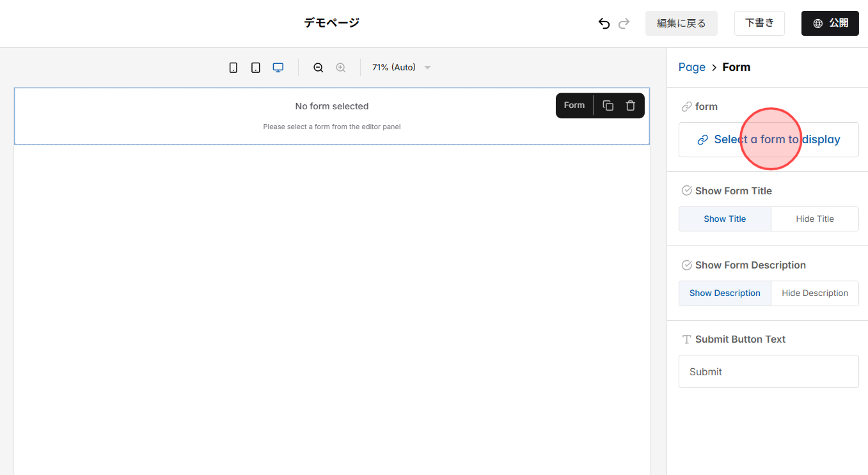This screenshot has width=868, height=475.
Task: Click the link icon next to form heading
Action: coord(687,106)
